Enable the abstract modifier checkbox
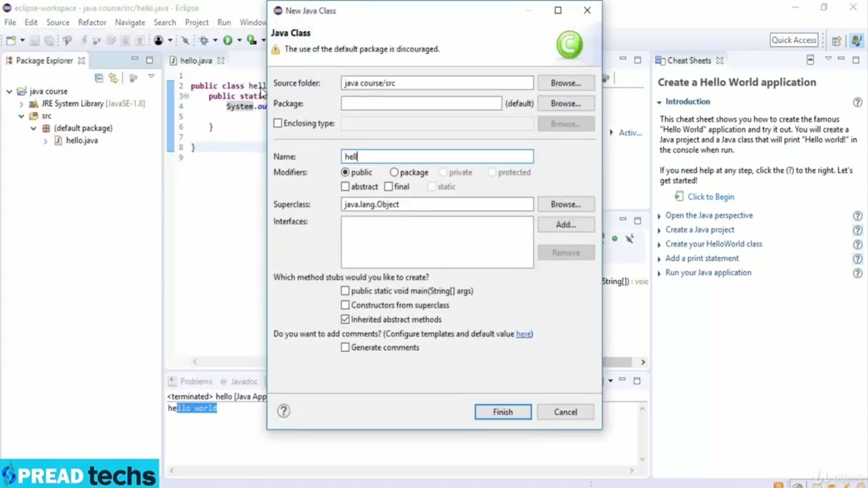Screen dimensions: 868x488 (345, 186)
